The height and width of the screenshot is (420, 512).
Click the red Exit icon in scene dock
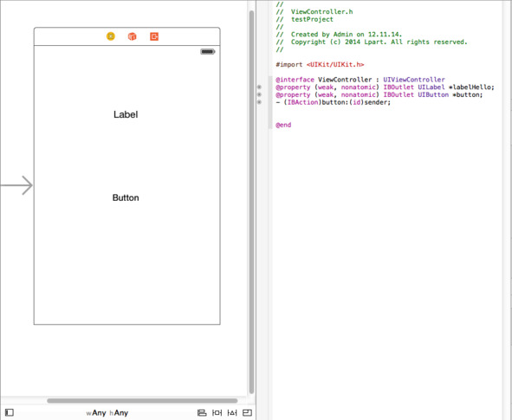click(154, 36)
